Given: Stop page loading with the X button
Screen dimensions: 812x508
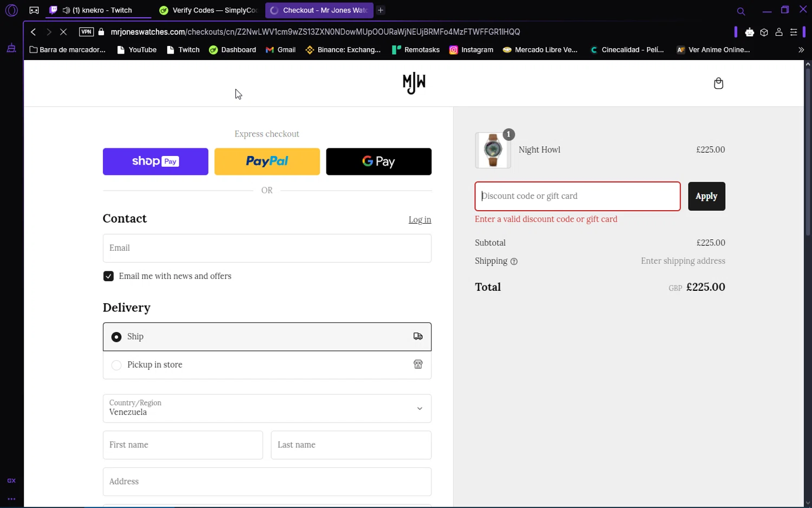Looking at the screenshot, I should [63, 32].
